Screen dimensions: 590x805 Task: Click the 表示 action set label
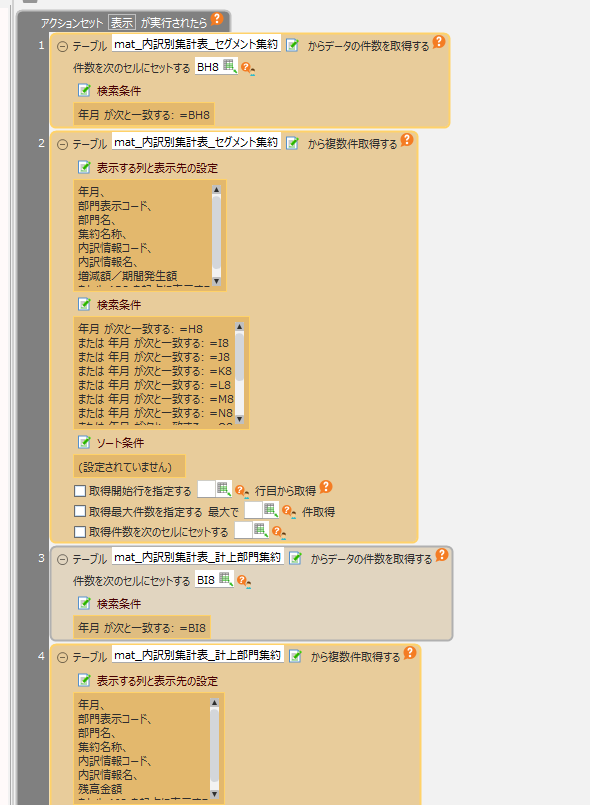(122, 23)
